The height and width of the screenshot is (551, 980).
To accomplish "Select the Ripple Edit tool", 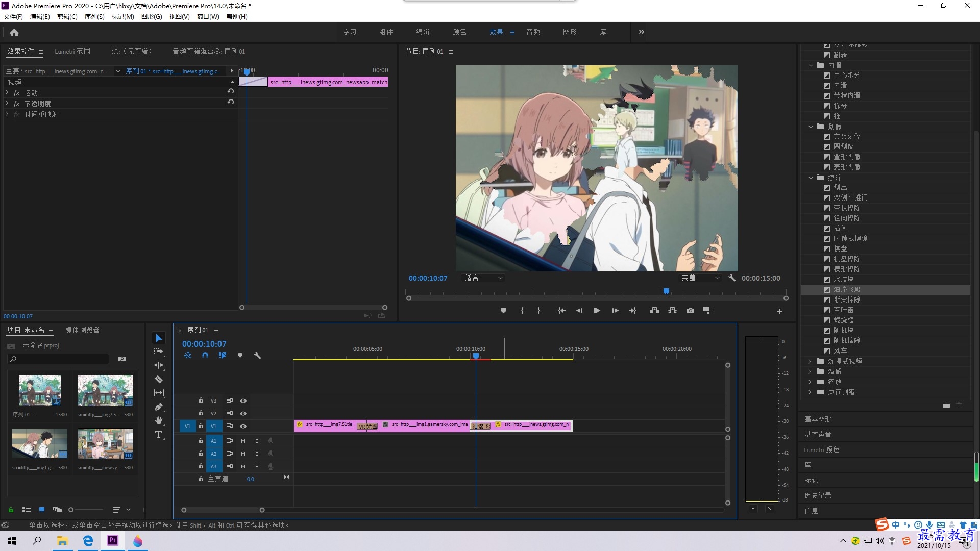I will [x=159, y=365].
